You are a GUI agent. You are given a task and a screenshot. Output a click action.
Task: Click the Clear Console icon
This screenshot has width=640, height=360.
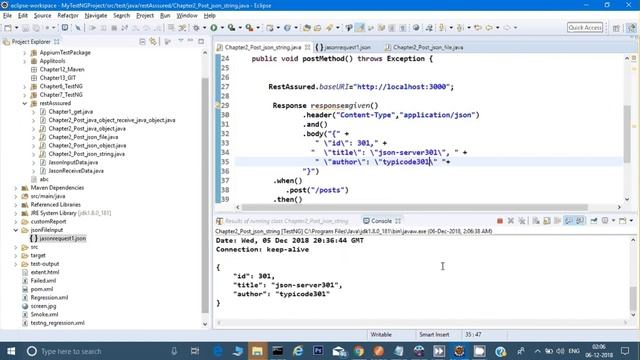tap(536, 221)
